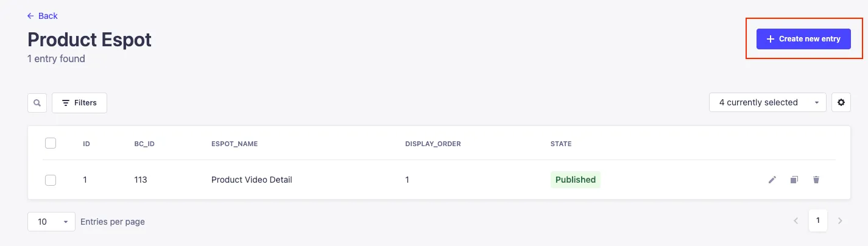Screen dimensions: 868x246
Task: Delete the Product Video Detail entry
Action: [x=816, y=180]
